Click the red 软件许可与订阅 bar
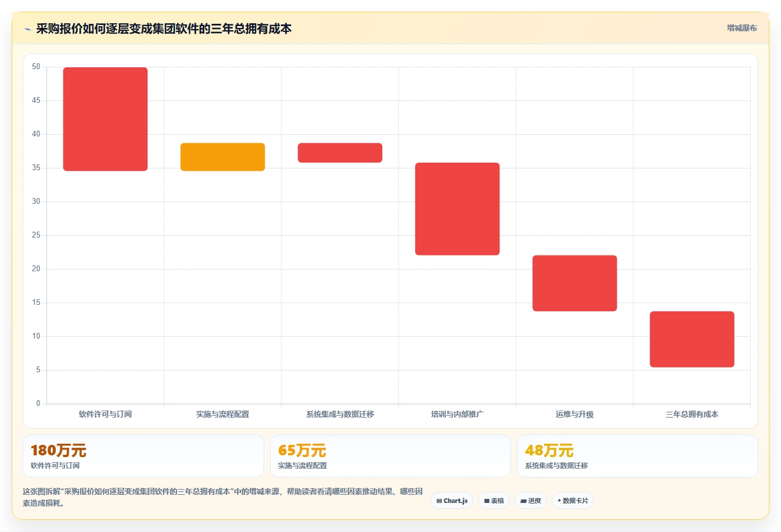This screenshot has width=781, height=532. pos(105,119)
